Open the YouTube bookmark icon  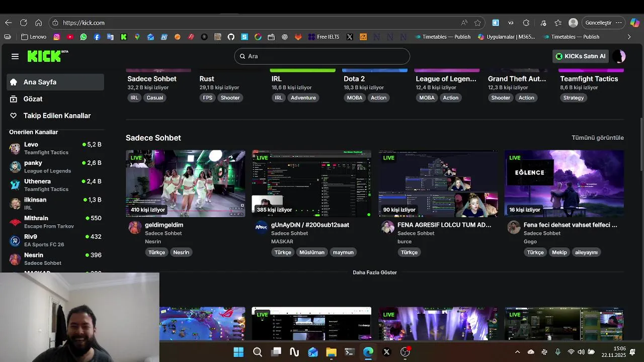click(x=70, y=37)
